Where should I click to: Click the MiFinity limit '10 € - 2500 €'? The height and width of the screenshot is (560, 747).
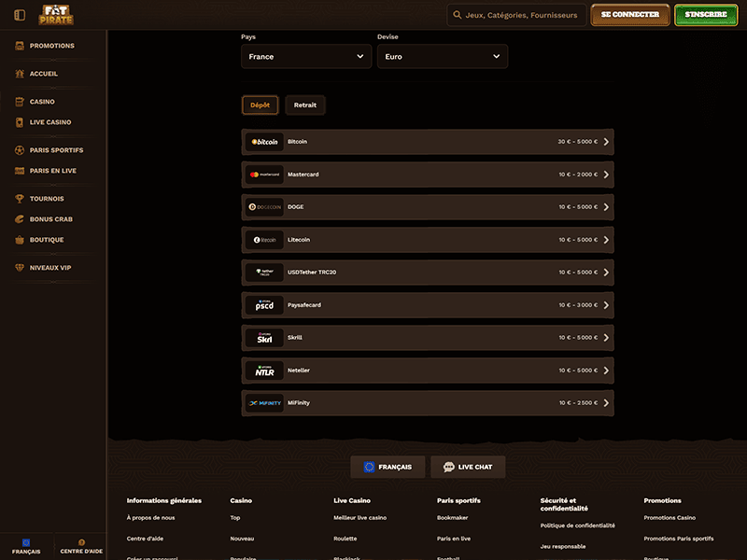[578, 403]
